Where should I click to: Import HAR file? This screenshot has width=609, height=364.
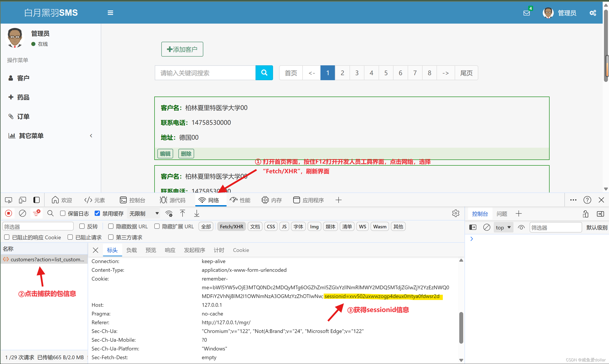(x=183, y=213)
